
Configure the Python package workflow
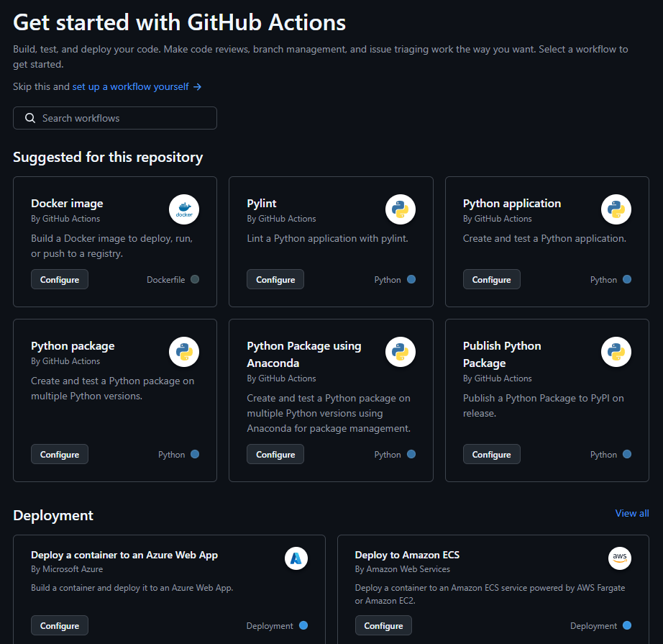pos(60,454)
